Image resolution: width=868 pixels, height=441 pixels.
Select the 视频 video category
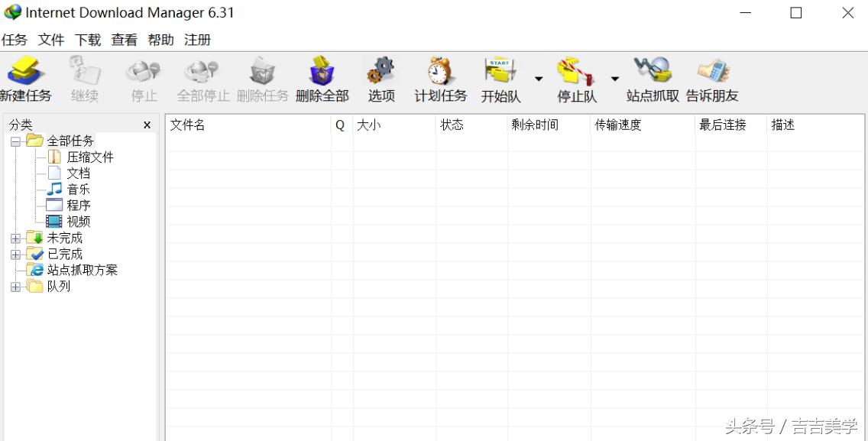click(78, 222)
